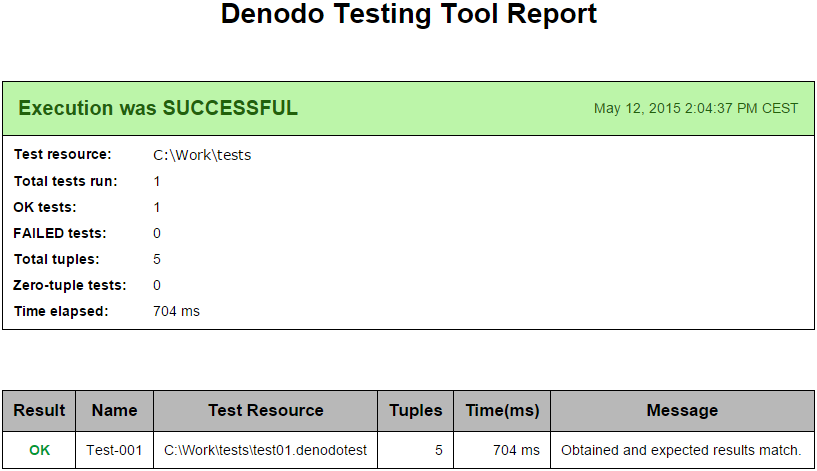817x471 pixels.
Task: Click the 'Zero-tuple tests:' label
Action: [x=70, y=286]
